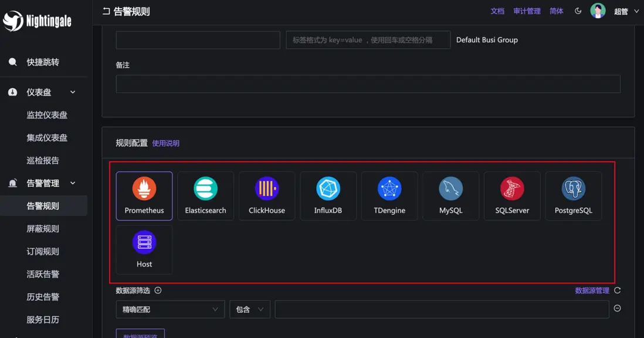The image size is (644, 338).
Task: Pick the PostgreSQL data source
Action: coord(574,196)
